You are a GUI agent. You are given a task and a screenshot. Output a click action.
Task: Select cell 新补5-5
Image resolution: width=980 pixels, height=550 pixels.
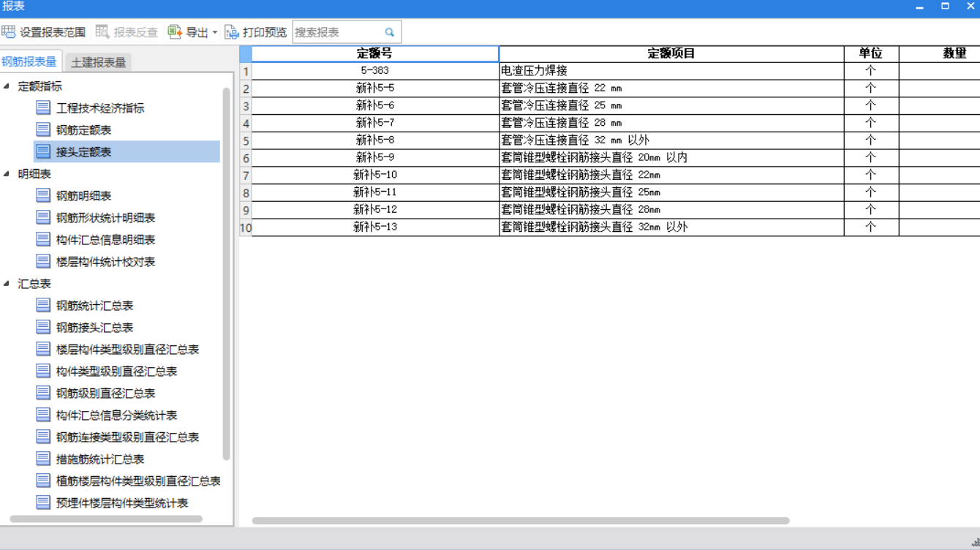coord(374,88)
